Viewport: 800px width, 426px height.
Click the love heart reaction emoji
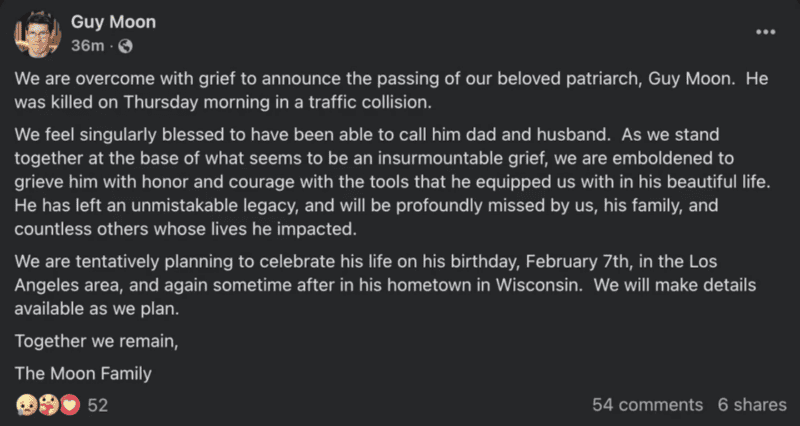coord(69,404)
